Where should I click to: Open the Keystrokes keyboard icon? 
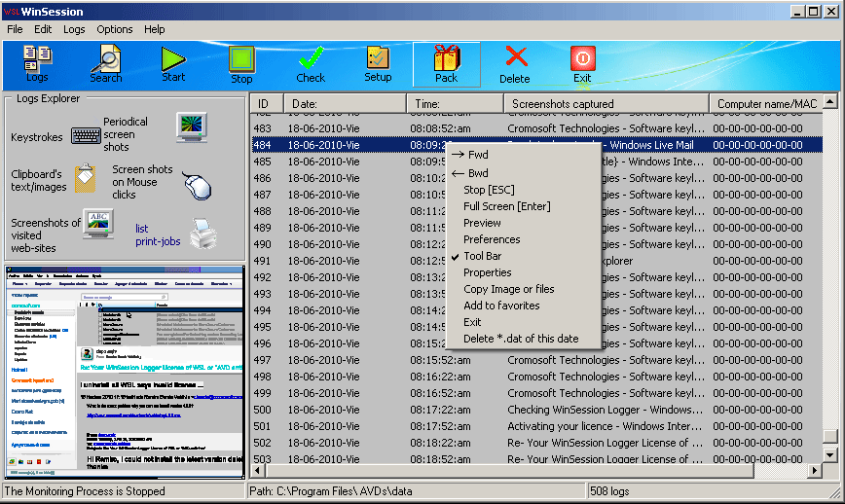87,136
